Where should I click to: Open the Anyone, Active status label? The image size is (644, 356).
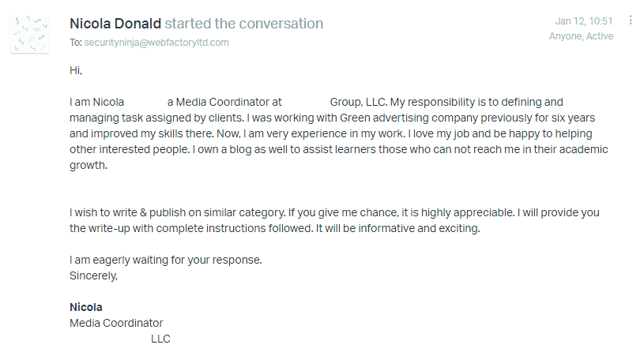click(x=581, y=36)
